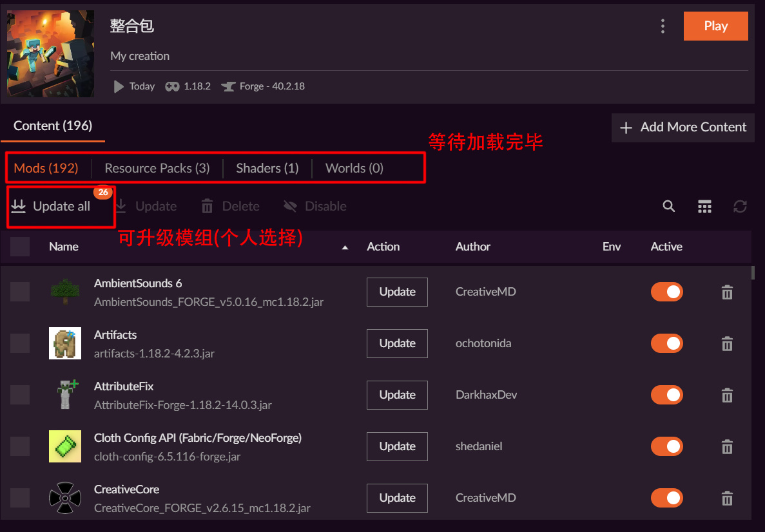Click Update for Artifacts

(x=397, y=344)
